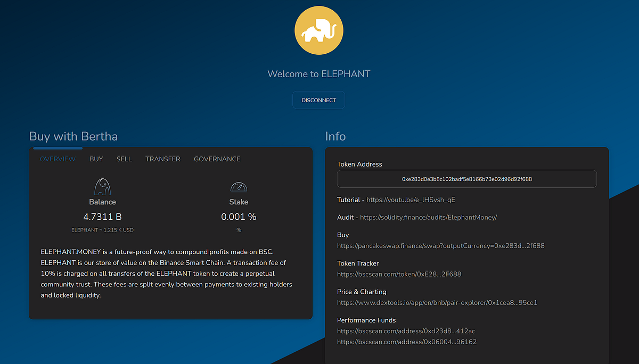Open the dextools.io pair-explorer link
This screenshot has height=364, width=639.
click(437, 302)
